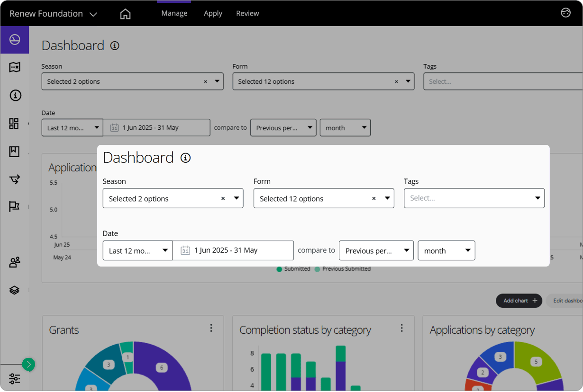
Task: Click the Edit dashboard button
Action: coord(565,301)
